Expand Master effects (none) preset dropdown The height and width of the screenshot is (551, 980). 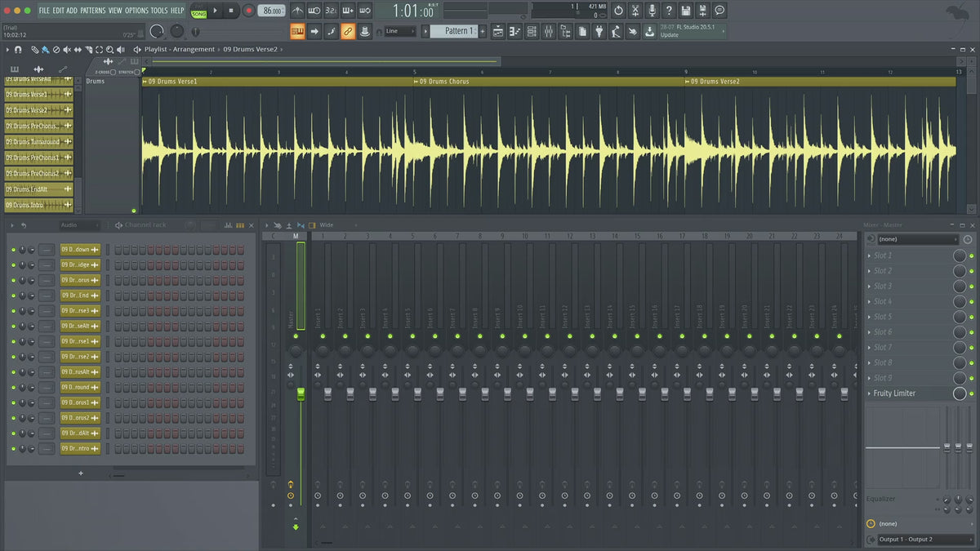[x=918, y=239]
